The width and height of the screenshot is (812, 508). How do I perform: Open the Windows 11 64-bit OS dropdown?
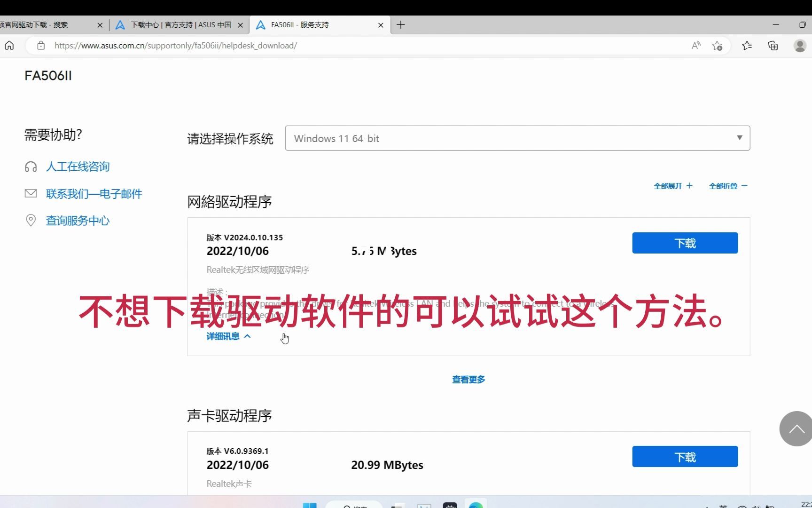click(x=517, y=138)
